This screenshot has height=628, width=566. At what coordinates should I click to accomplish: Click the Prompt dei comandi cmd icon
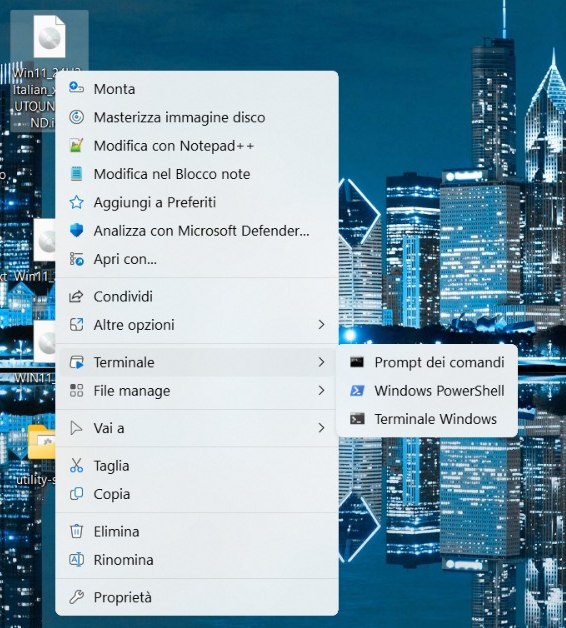point(357,362)
